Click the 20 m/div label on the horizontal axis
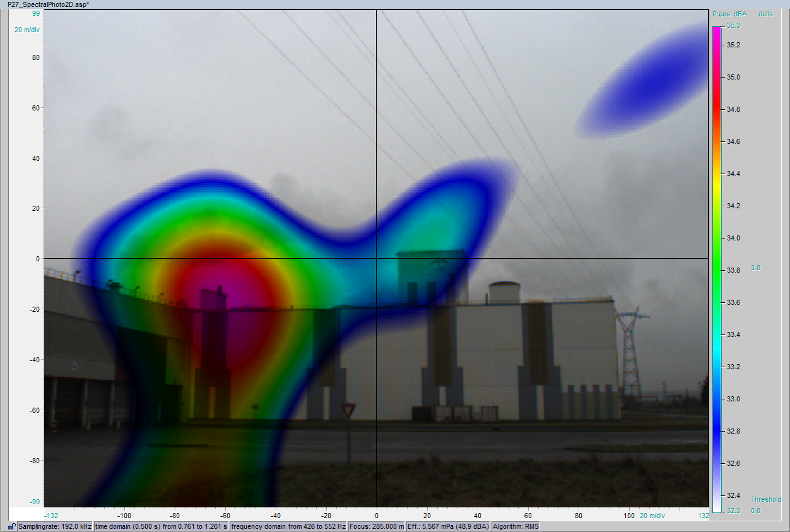 coord(654,516)
